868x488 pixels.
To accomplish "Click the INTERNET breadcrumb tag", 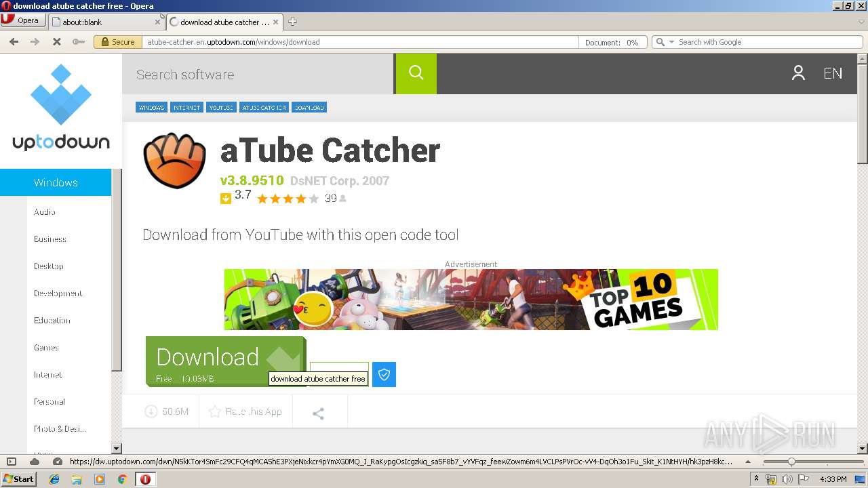I will [x=186, y=107].
